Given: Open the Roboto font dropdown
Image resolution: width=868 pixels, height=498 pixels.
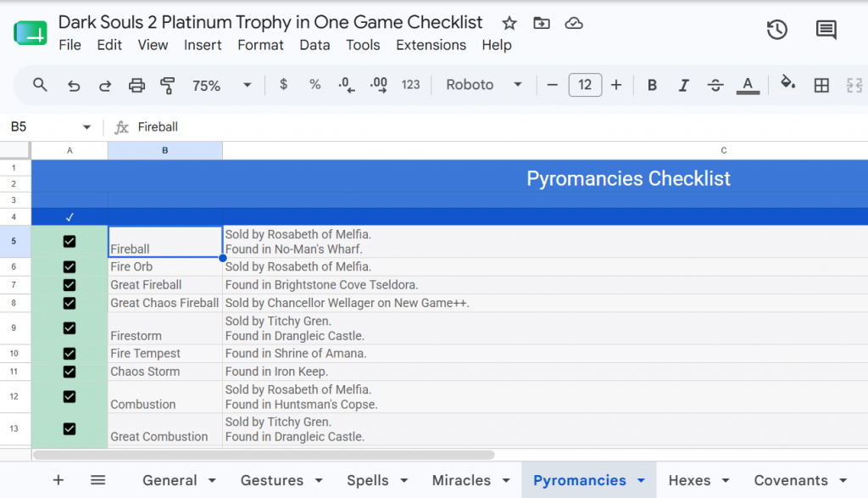Looking at the screenshot, I should tap(518, 85).
